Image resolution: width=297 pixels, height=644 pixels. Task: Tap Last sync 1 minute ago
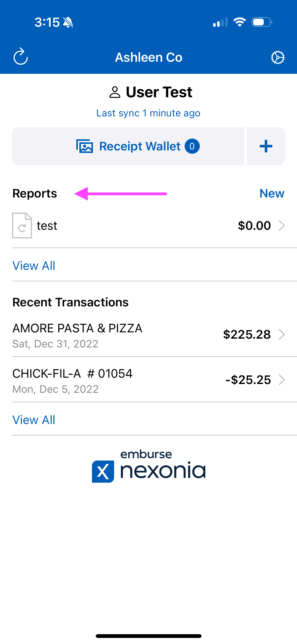(x=148, y=113)
